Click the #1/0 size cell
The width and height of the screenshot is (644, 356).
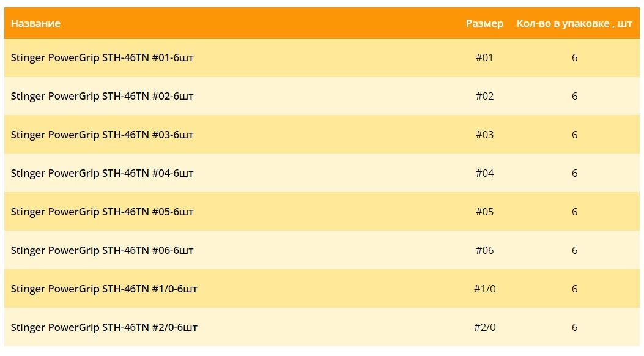[x=484, y=289]
